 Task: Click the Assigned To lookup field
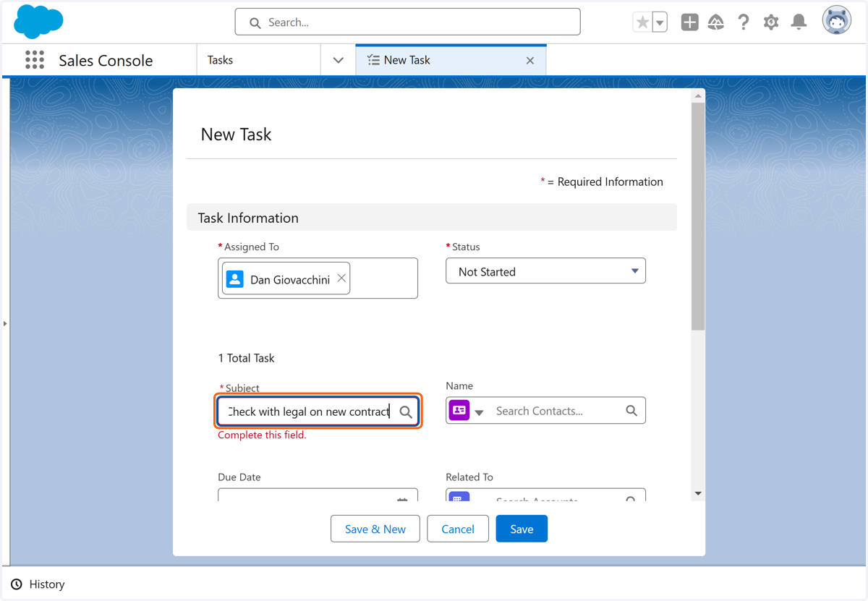tap(318, 278)
